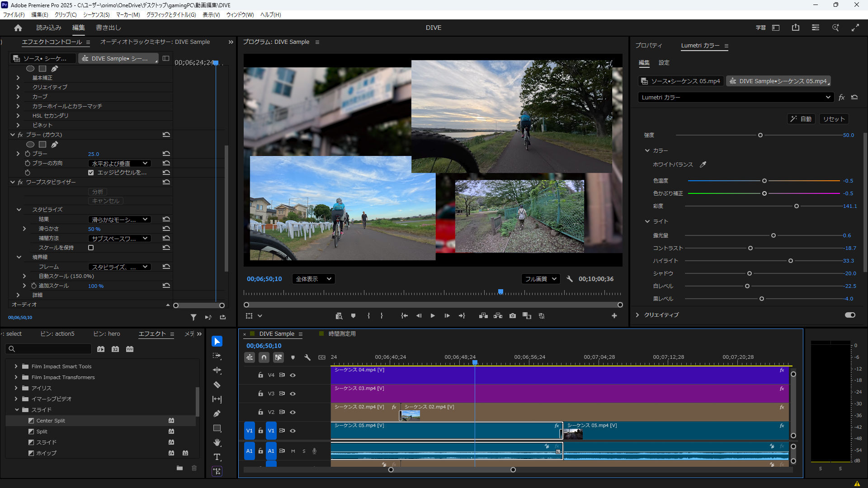
Task: Open the フル画質 playback quality dropdown
Action: [x=540, y=279]
